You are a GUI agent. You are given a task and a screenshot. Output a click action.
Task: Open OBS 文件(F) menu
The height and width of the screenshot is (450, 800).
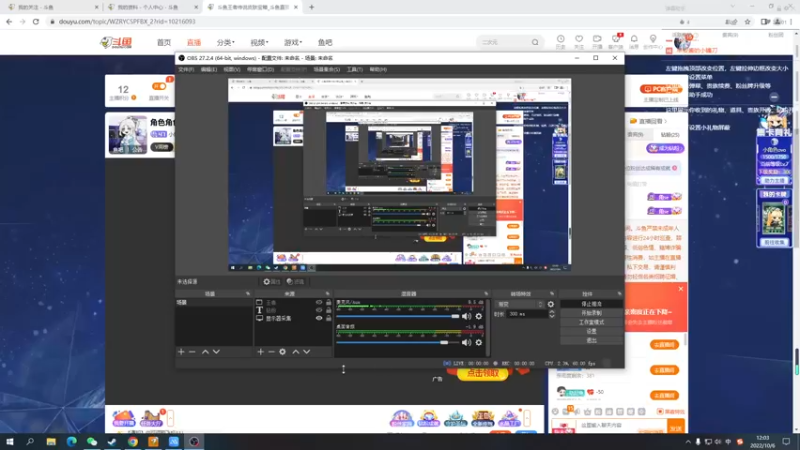pos(186,69)
